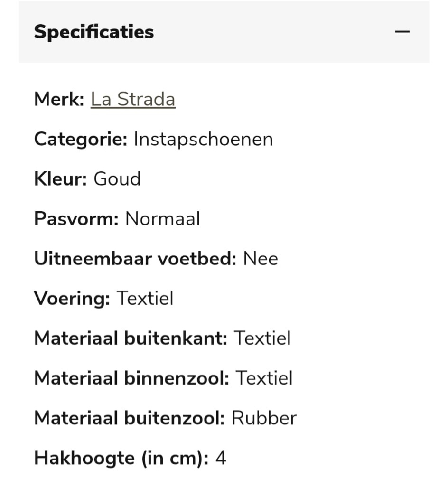Viewport: 448px width, 479px height.
Task: Click the Merk label
Action: [x=59, y=100]
